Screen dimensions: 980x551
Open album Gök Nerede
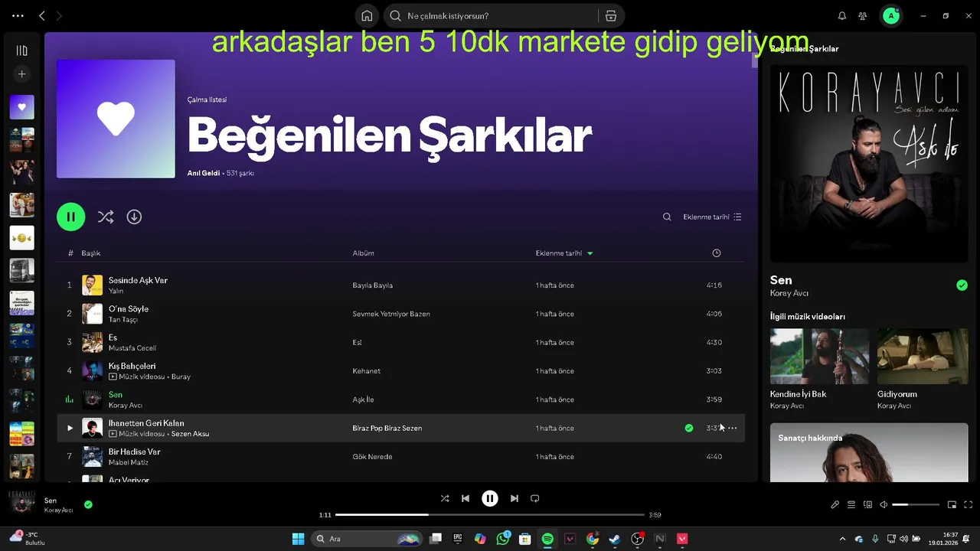click(x=372, y=457)
